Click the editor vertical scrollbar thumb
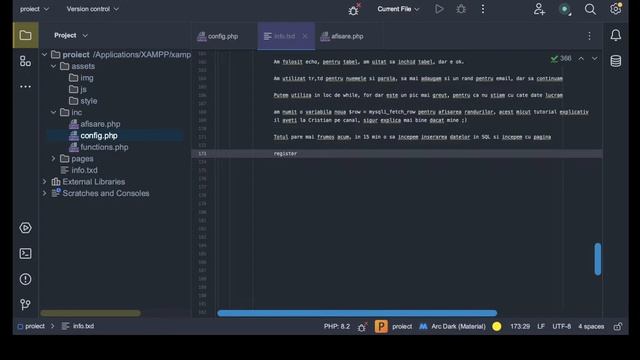This screenshot has height=360, width=640. pos(598,259)
